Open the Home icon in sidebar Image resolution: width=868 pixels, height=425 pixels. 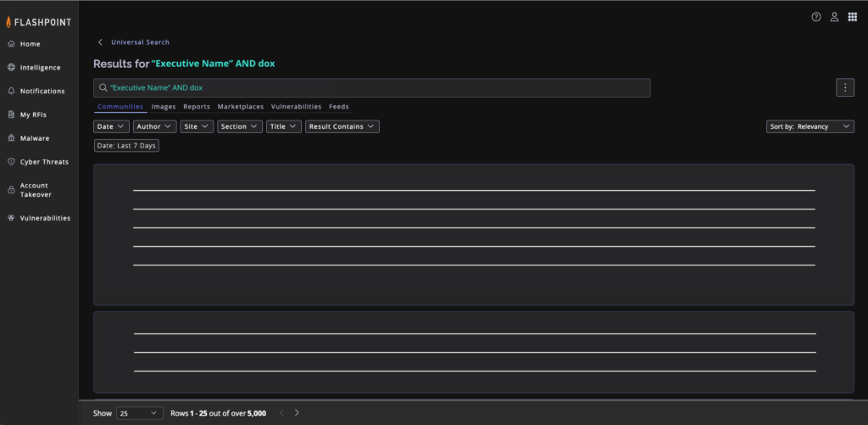point(11,44)
